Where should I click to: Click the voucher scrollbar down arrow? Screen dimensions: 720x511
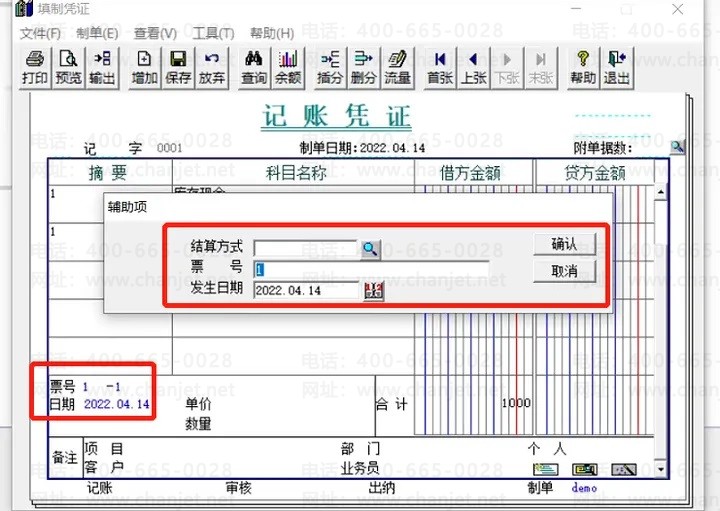tap(660, 470)
